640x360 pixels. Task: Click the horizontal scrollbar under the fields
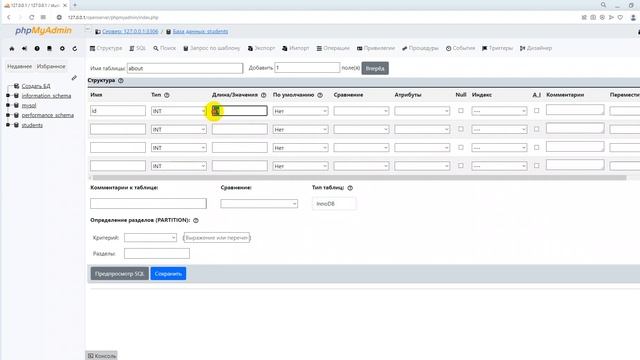[x=359, y=178]
